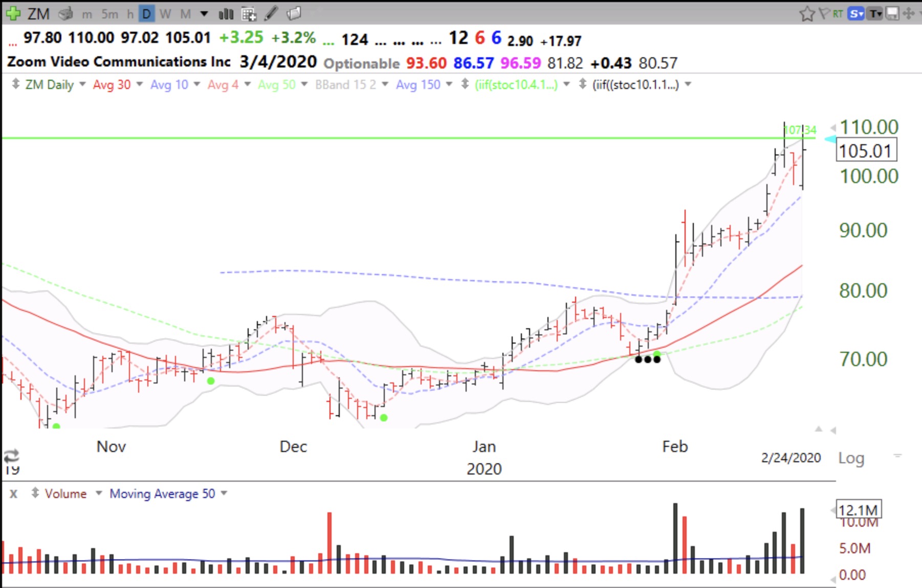The image size is (922, 588).
Task: Open the Avg 150 indicator menu
Action: 449,84
